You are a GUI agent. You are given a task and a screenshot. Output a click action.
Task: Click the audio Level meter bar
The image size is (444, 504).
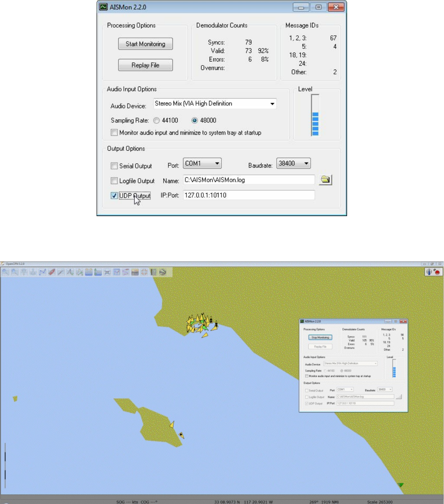tap(315, 115)
